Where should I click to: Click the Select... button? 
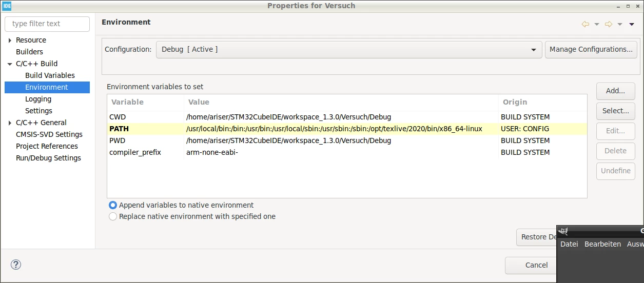click(615, 111)
